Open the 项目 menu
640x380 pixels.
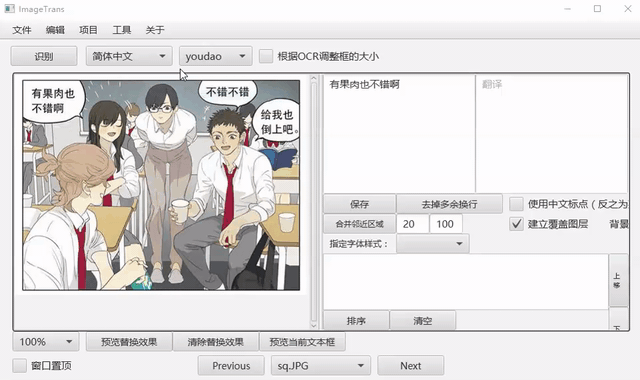pyautogui.click(x=88, y=30)
